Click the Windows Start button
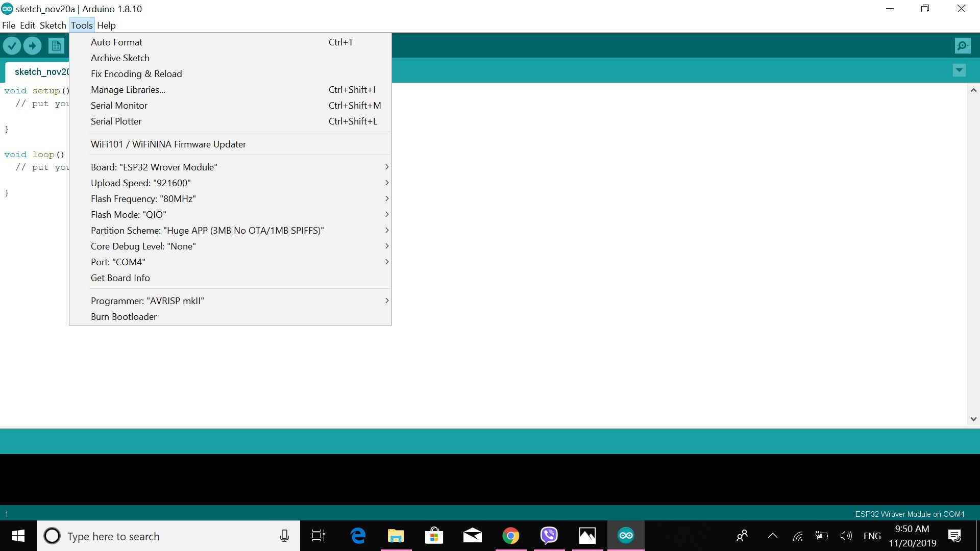This screenshot has width=980, height=551. (x=18, y=536)
